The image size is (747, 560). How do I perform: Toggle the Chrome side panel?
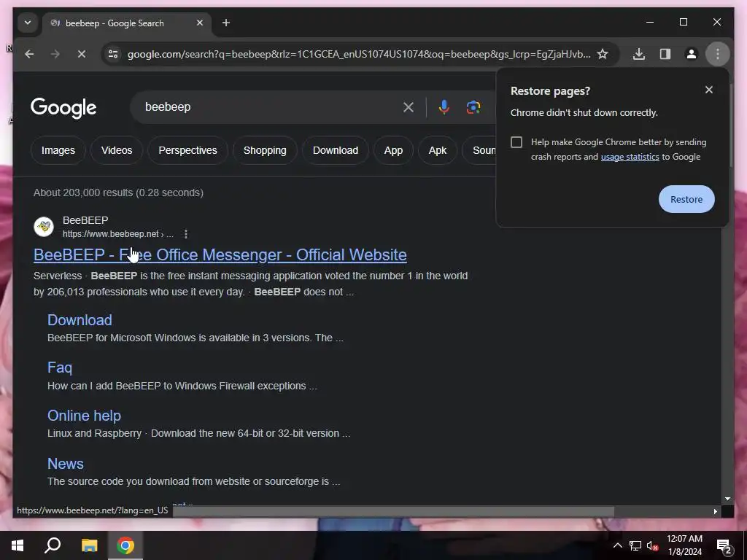(x=665, y=54)
